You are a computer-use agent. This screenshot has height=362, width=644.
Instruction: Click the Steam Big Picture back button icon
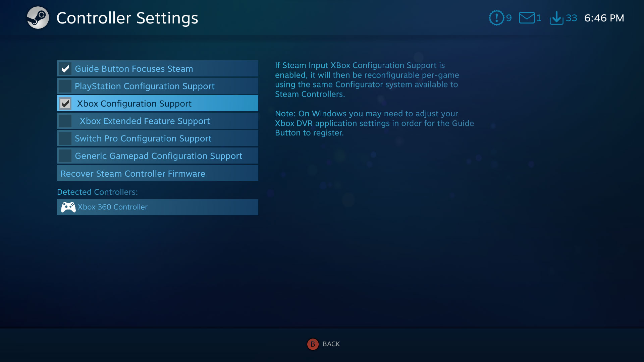point(312,344)
